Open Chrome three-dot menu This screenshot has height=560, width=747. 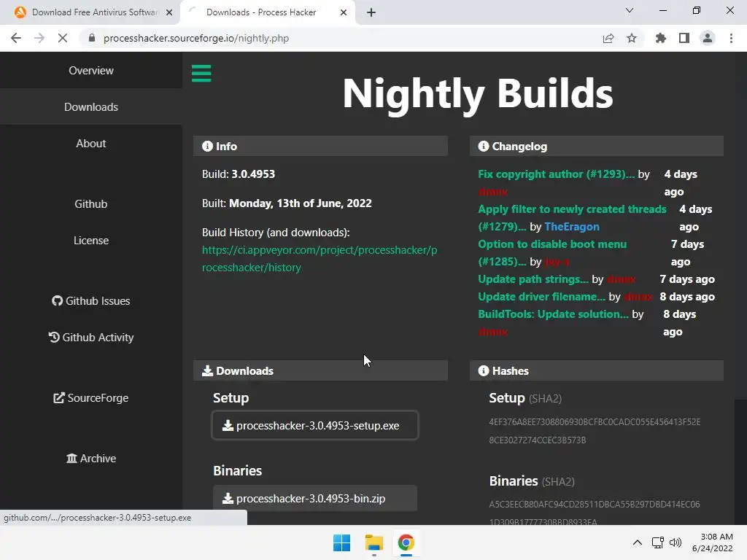[x=731, y=38]
